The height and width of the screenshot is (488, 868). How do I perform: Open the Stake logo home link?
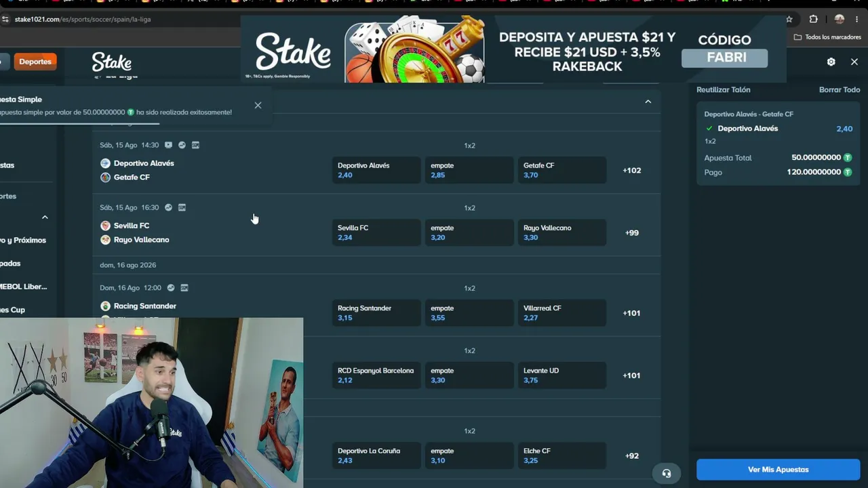pos(112,62)
